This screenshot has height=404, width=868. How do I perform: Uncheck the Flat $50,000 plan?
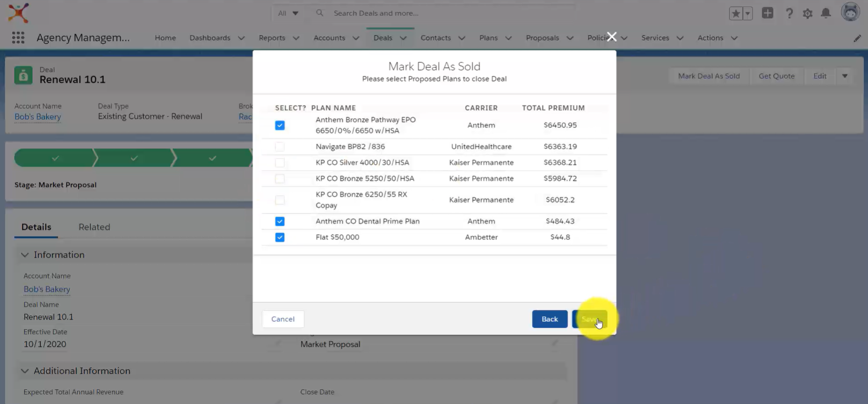pyautogui.click(x=280, y=237)
